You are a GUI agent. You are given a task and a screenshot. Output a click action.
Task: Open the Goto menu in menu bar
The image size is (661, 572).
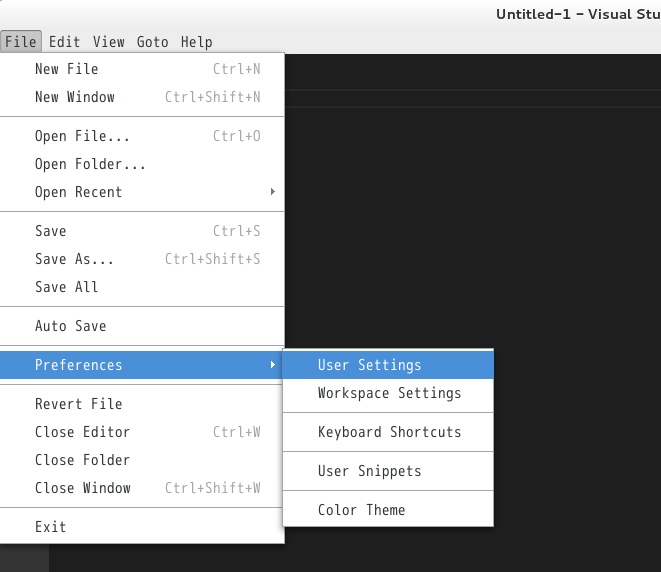[x=152, y=42]
